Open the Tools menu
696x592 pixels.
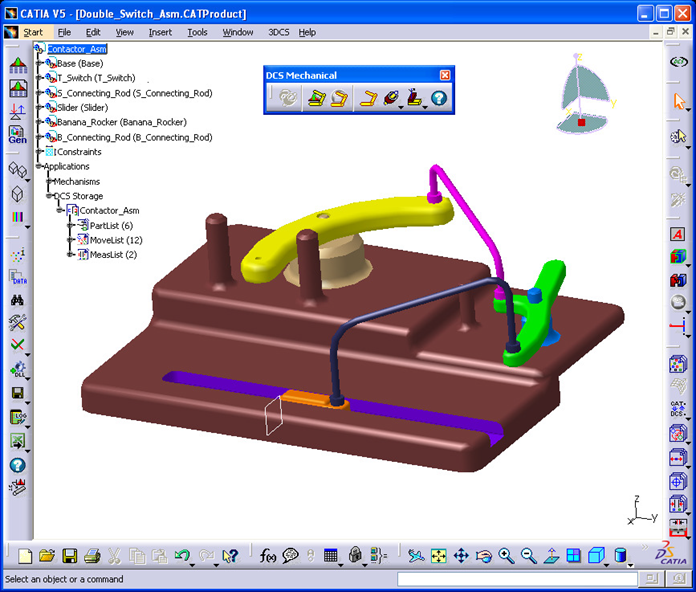(x=197, y=32)
